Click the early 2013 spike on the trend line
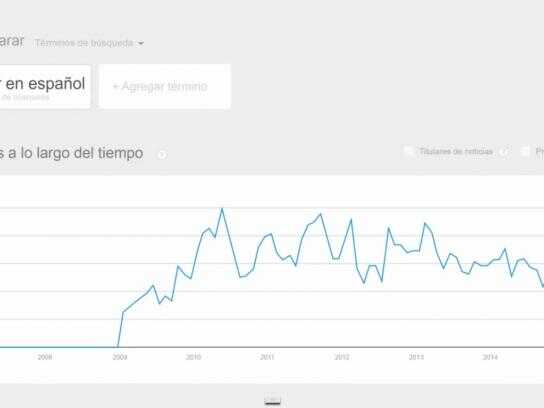 pos(425,223)
